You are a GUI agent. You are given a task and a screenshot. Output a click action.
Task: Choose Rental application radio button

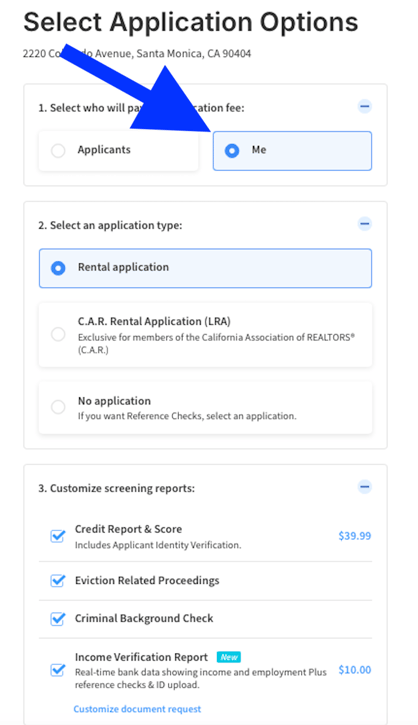pos(58,268)
